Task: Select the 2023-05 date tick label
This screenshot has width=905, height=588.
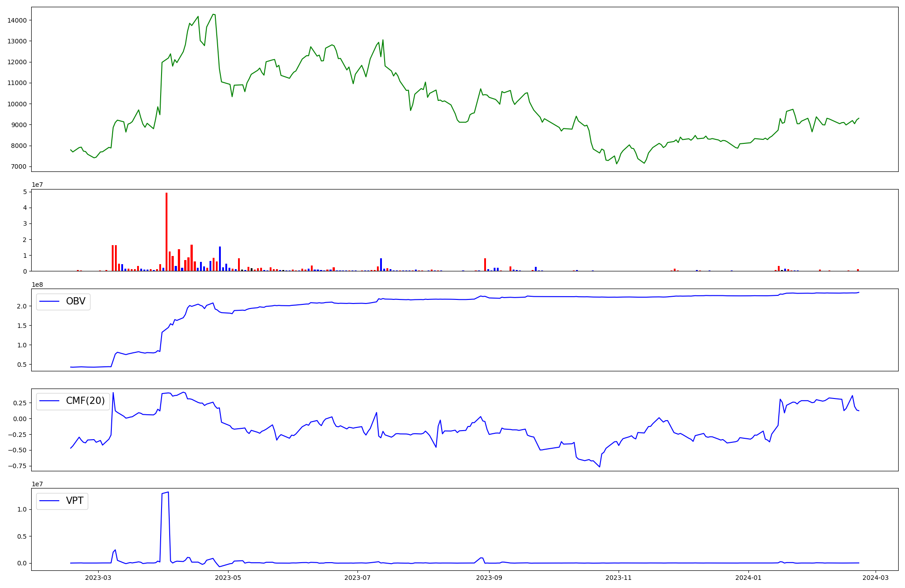Action: point(228,578)
